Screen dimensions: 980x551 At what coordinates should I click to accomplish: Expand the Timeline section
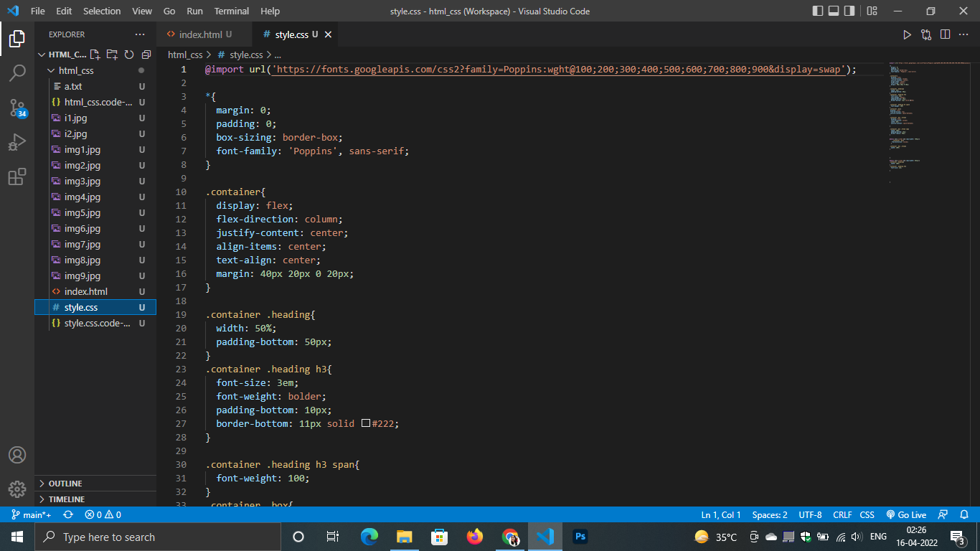pos(95,499)
